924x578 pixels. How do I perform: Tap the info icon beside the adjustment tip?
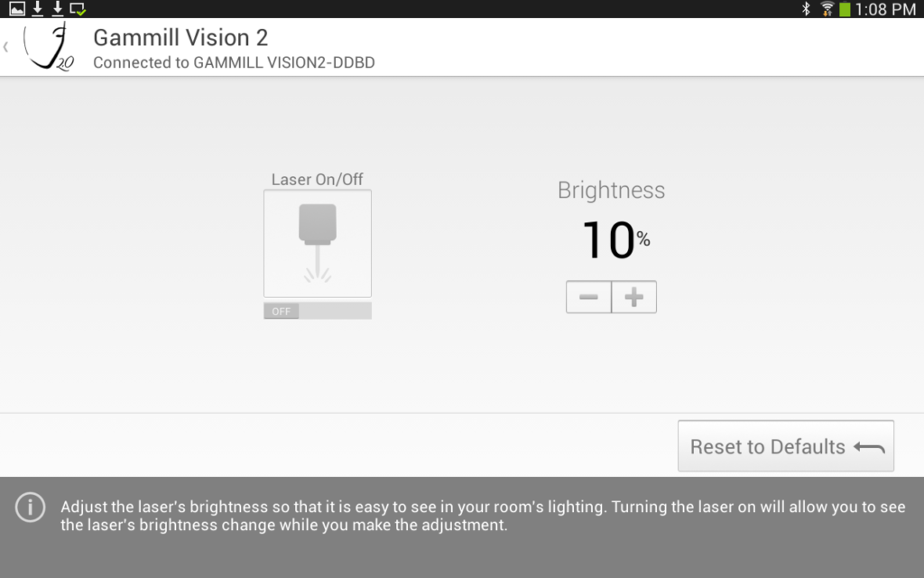[30, 508]
